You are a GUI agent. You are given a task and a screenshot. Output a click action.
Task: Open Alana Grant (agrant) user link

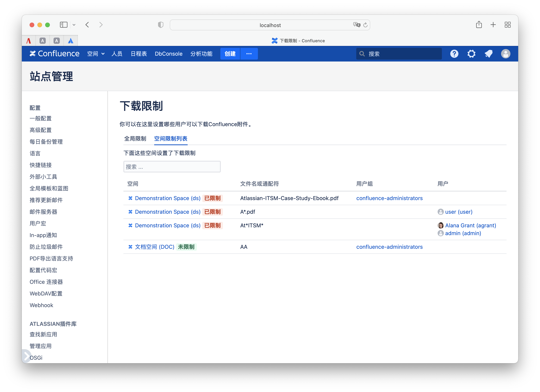pos(470,225)
